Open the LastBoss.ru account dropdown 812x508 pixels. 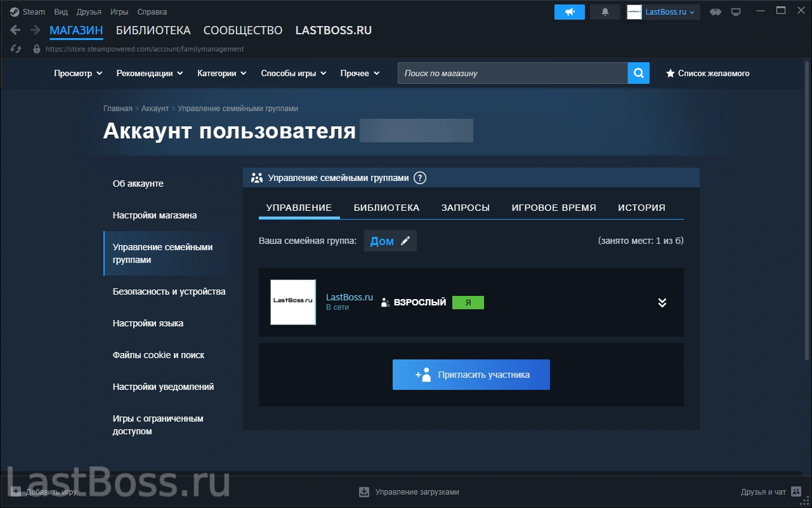coord(664,12)
